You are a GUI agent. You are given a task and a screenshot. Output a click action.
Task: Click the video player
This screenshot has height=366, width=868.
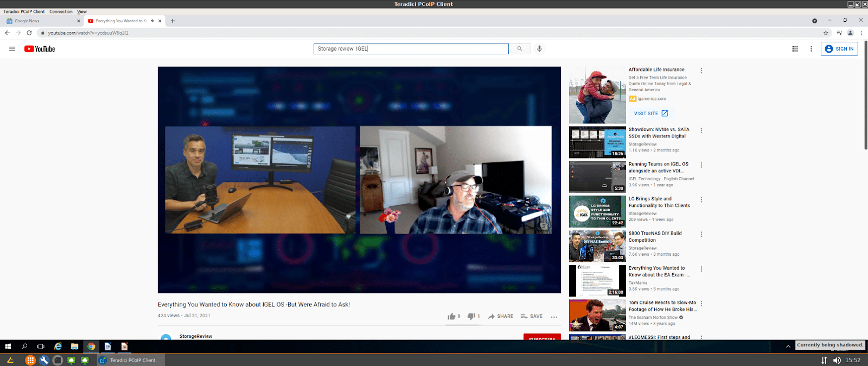(x=359, y=180)
